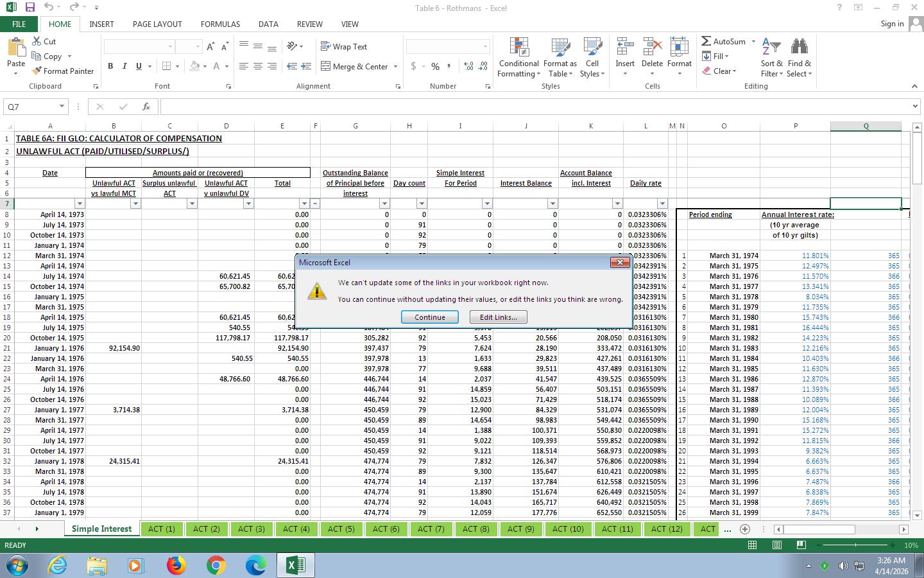
Task: Toggle Wrap Text option
Action: pos(344,47)
